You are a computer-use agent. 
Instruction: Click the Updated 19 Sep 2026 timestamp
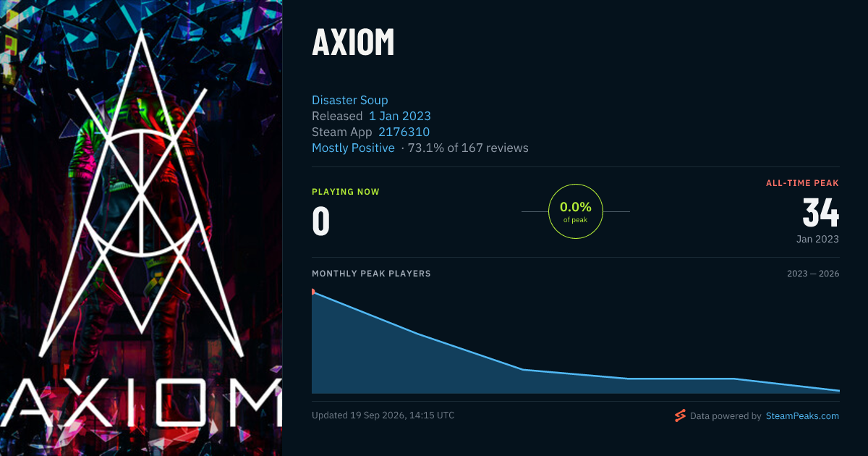tap(383, 415)
